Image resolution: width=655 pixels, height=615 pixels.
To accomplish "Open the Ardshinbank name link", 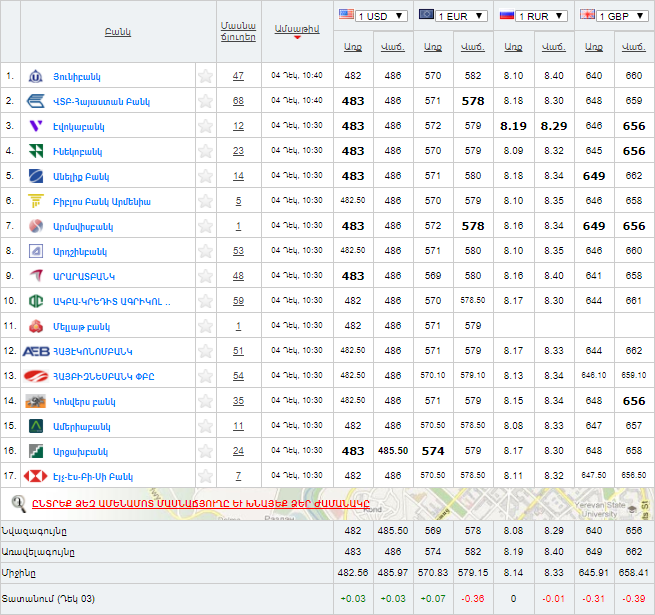I will (x=80, y=252).
